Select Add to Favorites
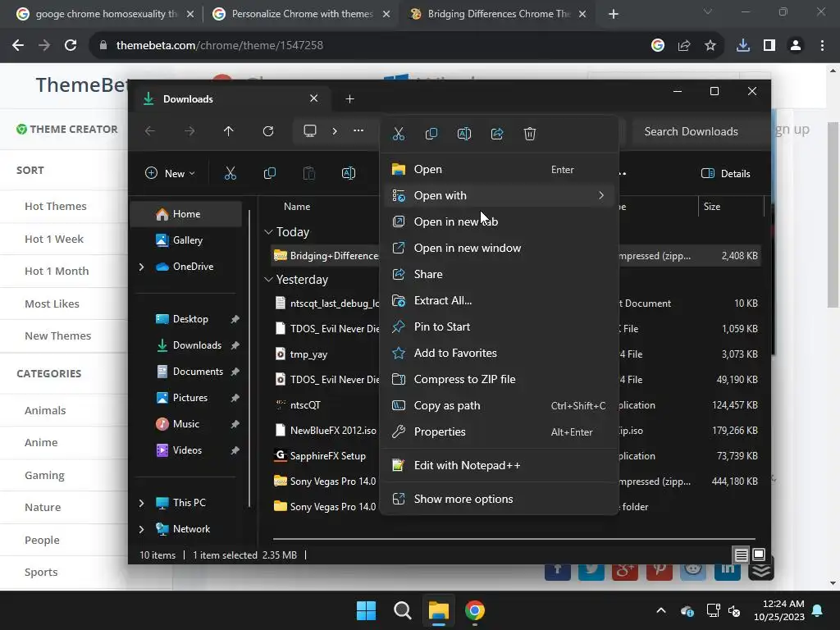 click(500, 353)
